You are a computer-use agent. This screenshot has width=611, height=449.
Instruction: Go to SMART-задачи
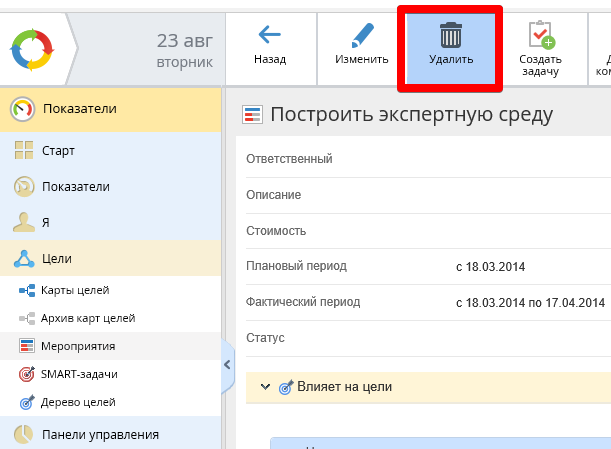(x=79, y=374)
